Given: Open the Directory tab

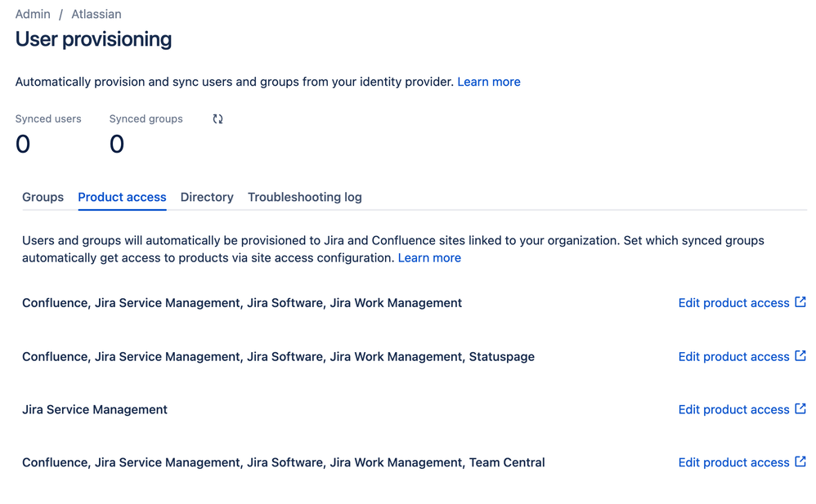Looking at the screenshot, I should [x=207, y=197].
